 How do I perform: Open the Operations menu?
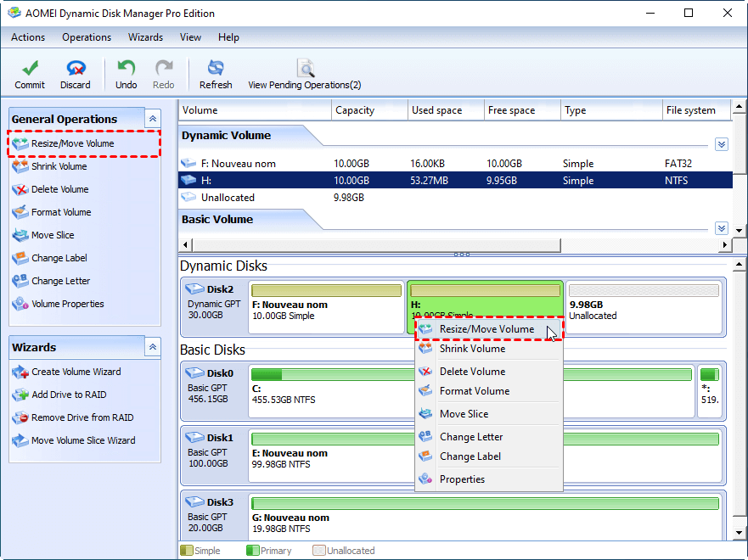click(x=87, y=37)
